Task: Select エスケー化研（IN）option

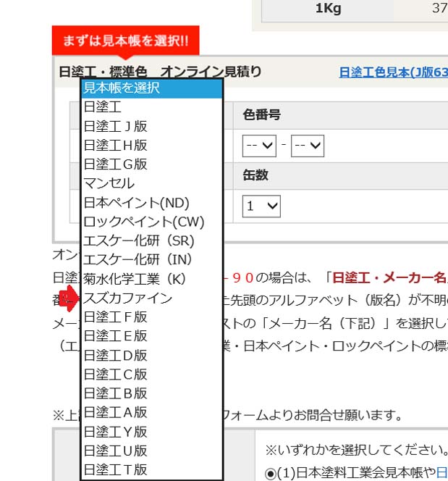Action: tap(152, 260)
